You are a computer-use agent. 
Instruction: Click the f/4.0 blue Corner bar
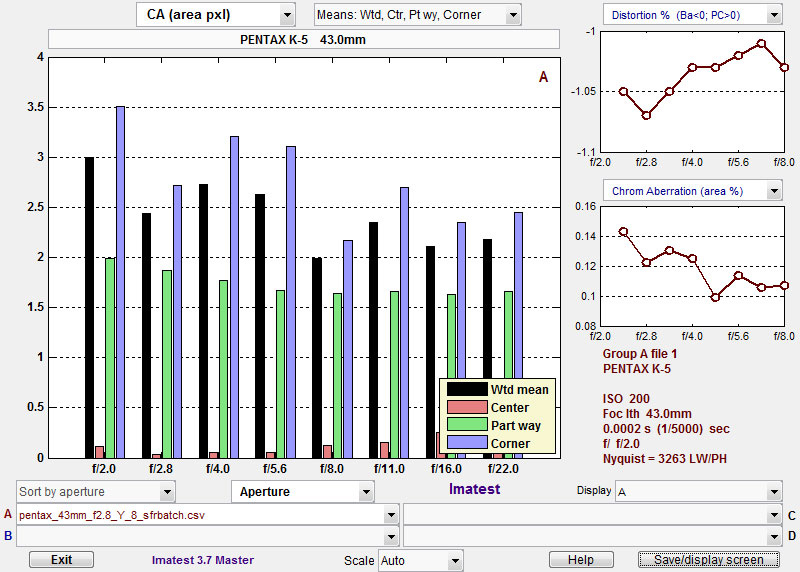pyautogui.click(x=234, y=297)
